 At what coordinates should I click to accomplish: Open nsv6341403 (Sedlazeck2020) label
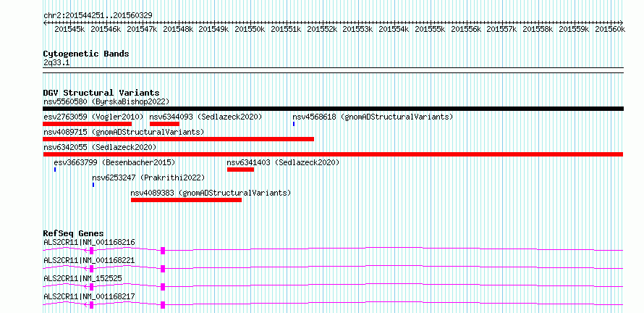pyautogui.click(x=284, y=162)
